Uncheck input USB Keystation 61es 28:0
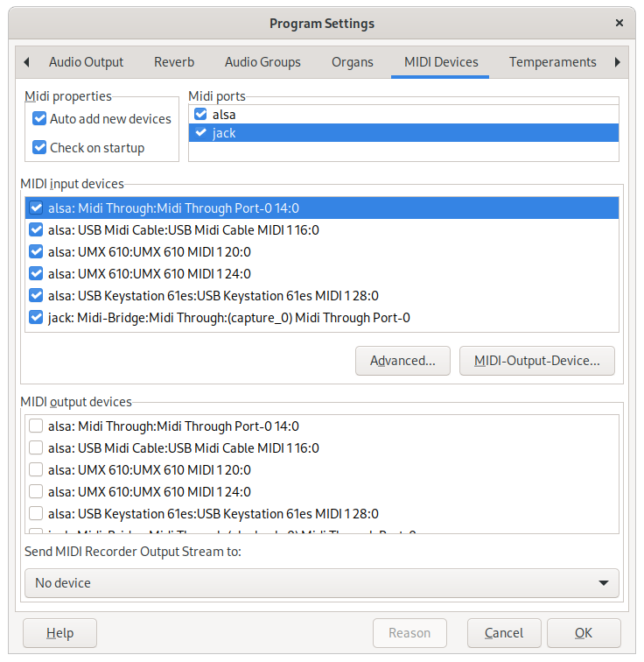This screenshot has height=662, width=644. [36, 296]
